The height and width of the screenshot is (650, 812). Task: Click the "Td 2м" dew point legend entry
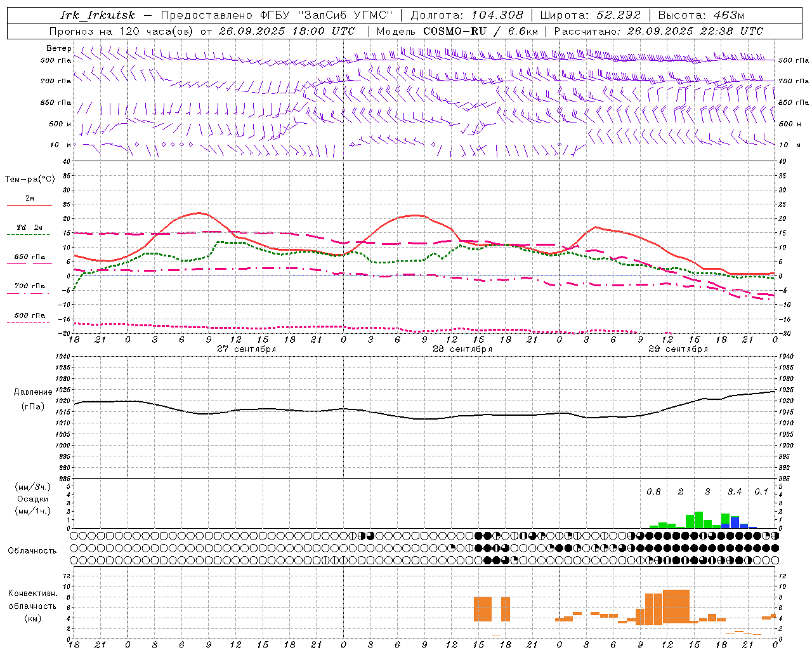pyautogui.click(x=30, y=227)
